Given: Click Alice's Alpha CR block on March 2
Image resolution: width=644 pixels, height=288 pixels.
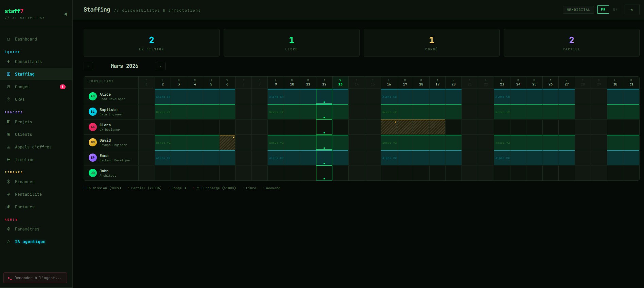Looking at the screenshot, I should tap(163, 97).
